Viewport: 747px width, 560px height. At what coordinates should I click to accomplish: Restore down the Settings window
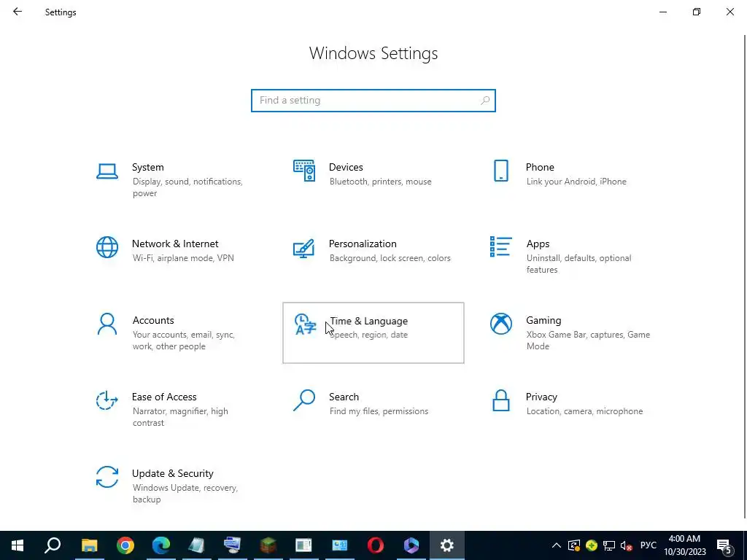pos(697,12)
